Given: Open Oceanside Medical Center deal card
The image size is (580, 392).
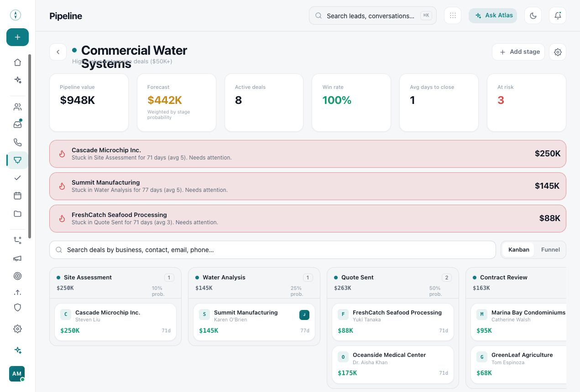Looking at the screenshot, I should pyautogui.click(x=393, y=364).
